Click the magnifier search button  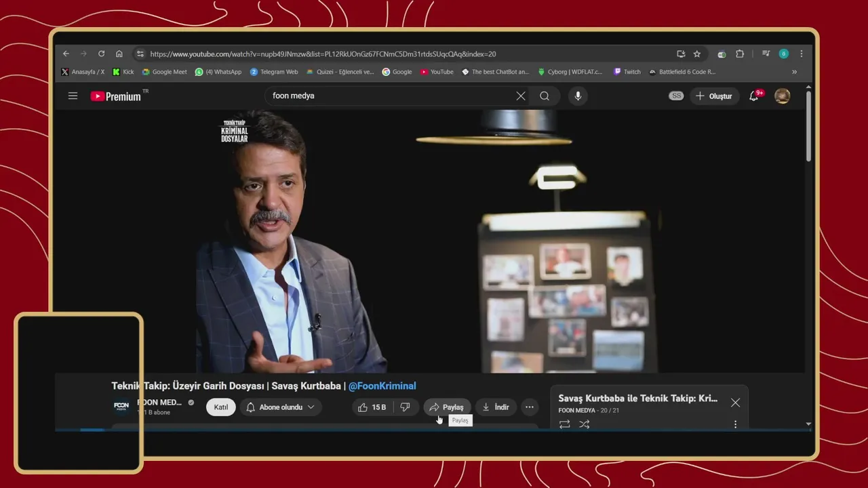(545, 96)
